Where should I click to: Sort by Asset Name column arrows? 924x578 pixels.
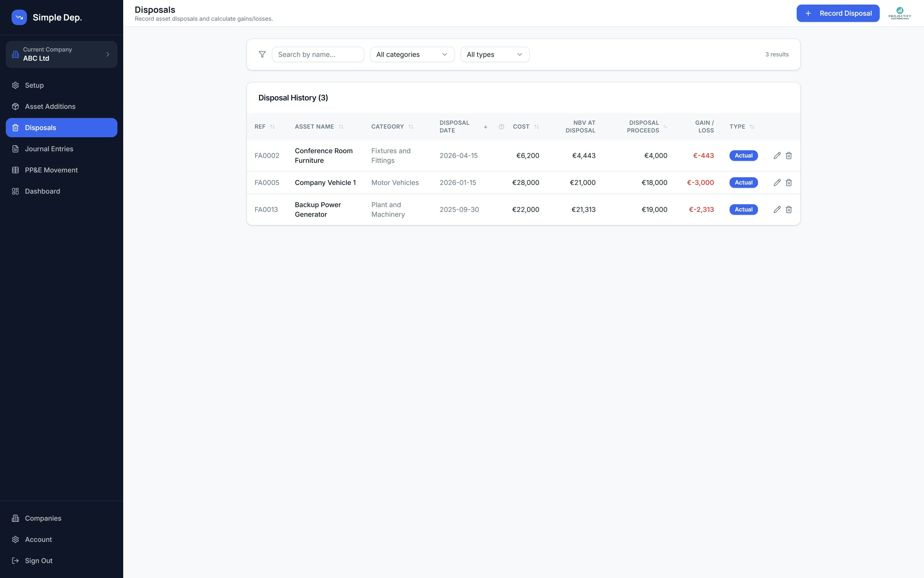coord(340,126)
